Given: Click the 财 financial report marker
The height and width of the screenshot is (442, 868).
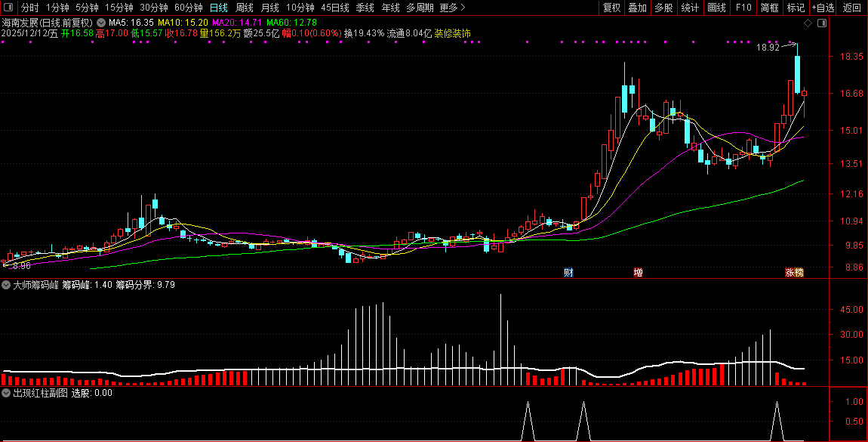Looking at the screenshot, I should (568, 272).
